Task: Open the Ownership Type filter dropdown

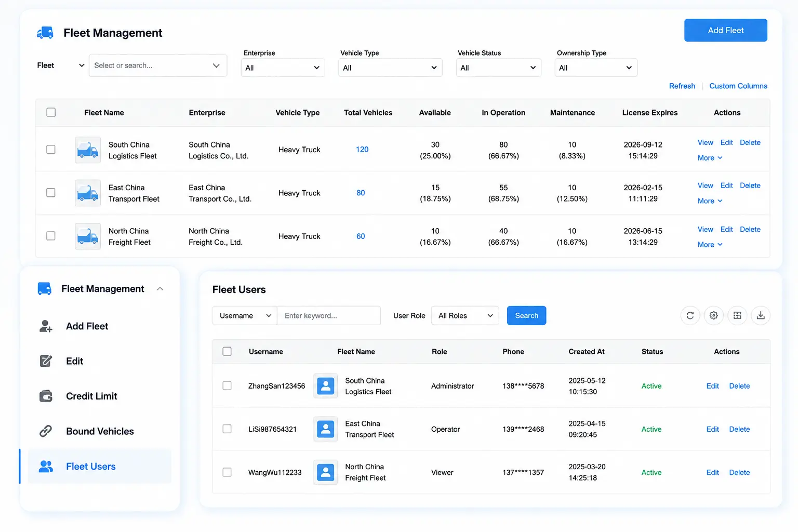Action: (x=596, y=68)
